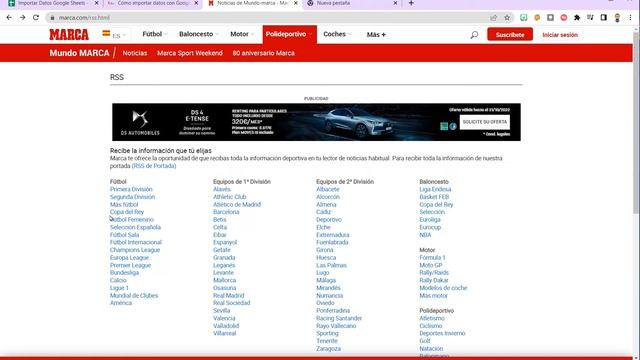Viewport: 640px width, 360px height.
Task: Open the Racing Santander RSS link
Action: click(x=339, y=318)
